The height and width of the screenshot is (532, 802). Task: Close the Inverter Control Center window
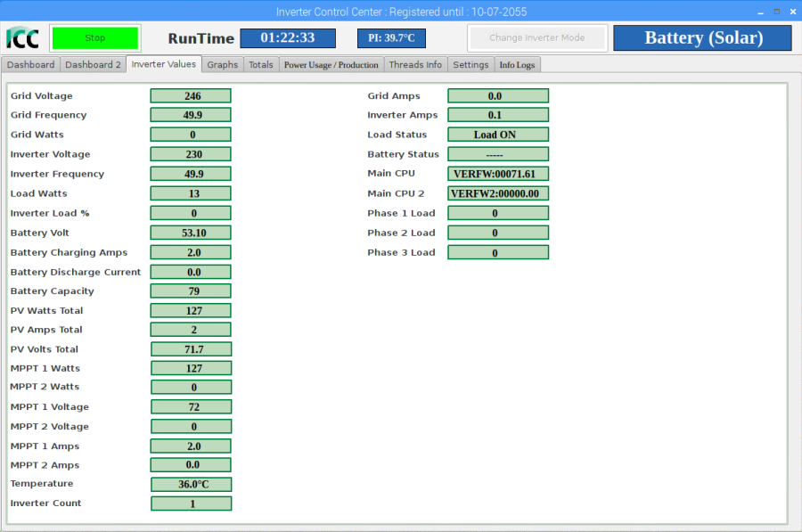792,12
